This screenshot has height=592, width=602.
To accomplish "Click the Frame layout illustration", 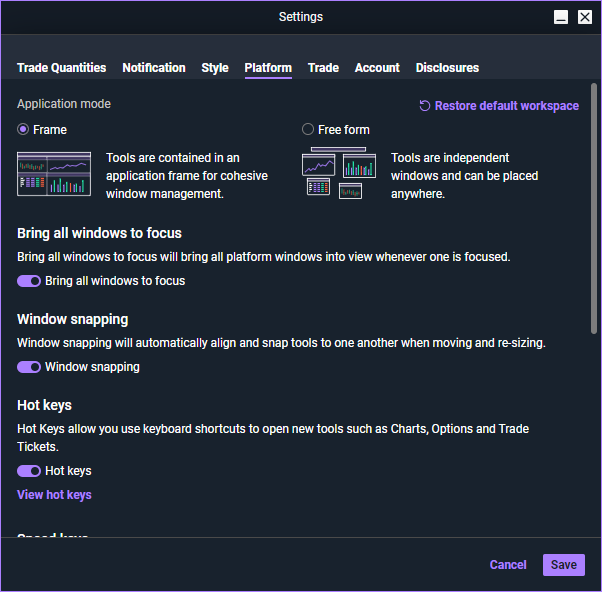I will pos(54,174).
